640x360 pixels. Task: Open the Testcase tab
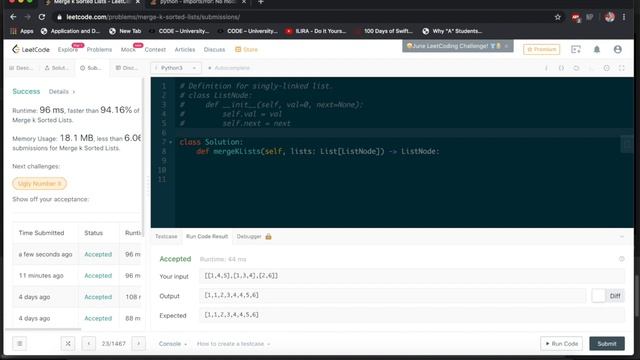click(x=166, y=236)
